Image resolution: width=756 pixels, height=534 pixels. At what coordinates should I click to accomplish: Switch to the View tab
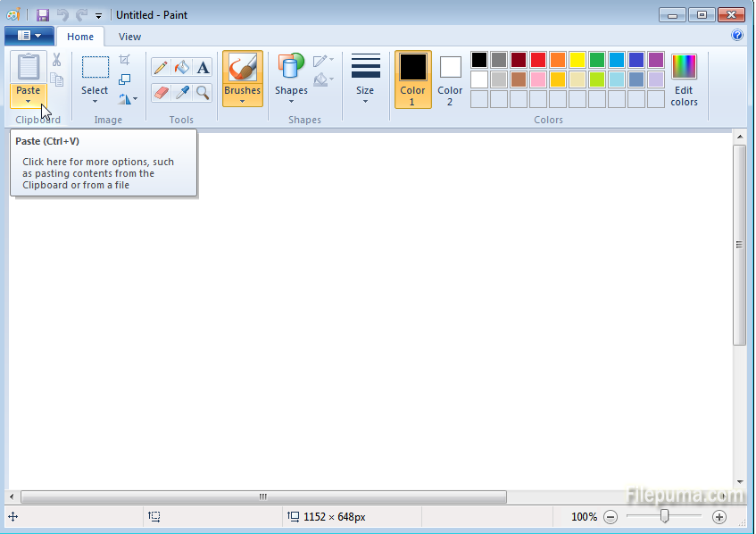(129, 37)
